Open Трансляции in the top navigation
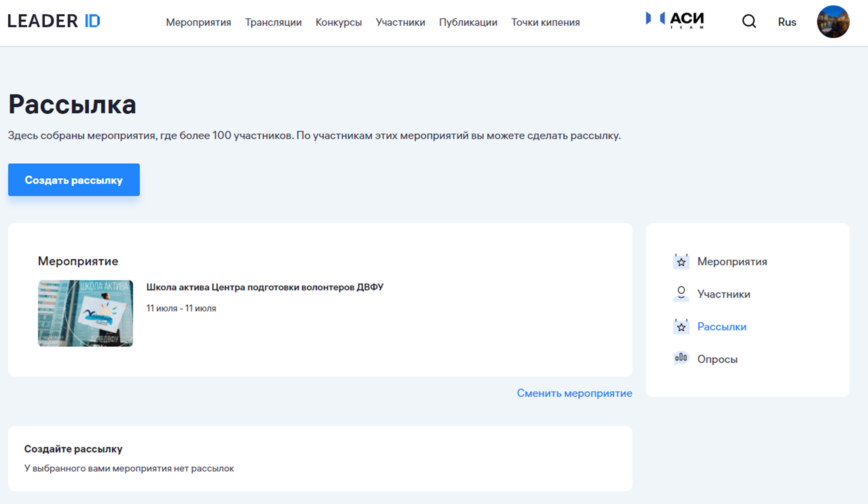 tap(273, 22)
